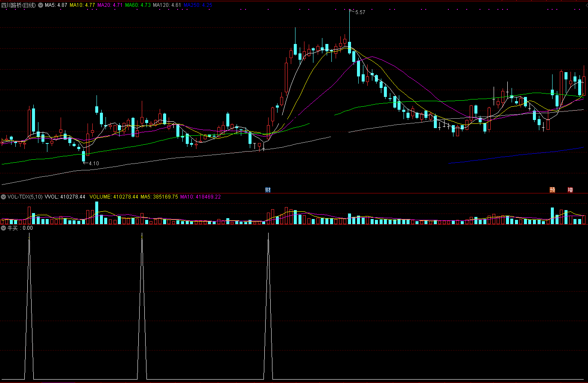Select the green MA60: 4.73 label
Screen dimensions: 588x383
click(x=138, y=5)
